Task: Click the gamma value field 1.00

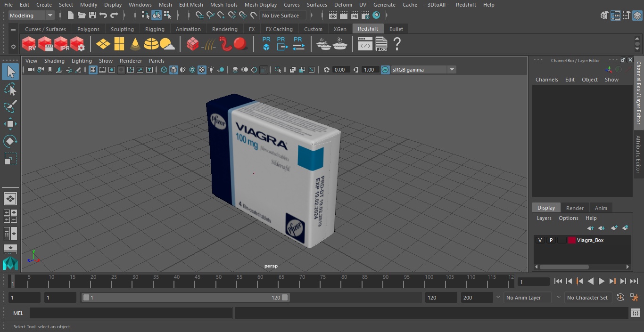Action: click(369, 70)
